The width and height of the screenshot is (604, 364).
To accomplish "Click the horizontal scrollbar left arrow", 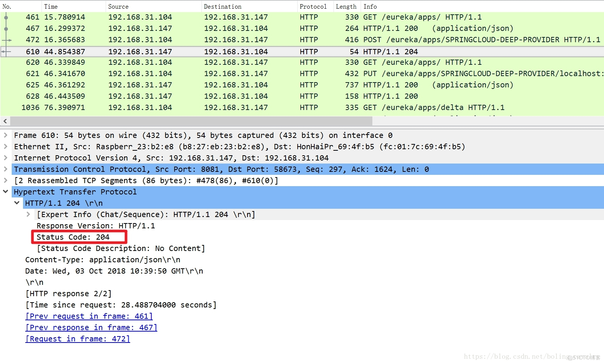I will (x=5, y=121).
